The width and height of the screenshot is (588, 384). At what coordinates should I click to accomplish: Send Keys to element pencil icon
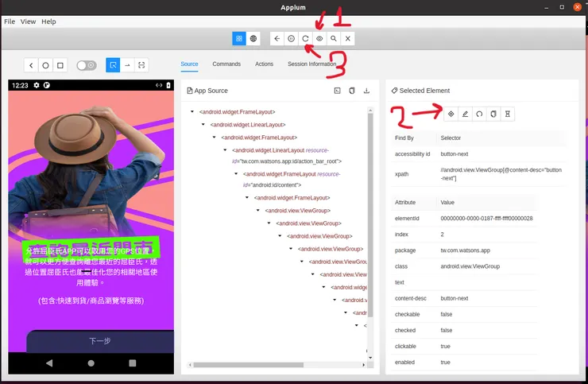pyautogui.click(x=465, y=114)
